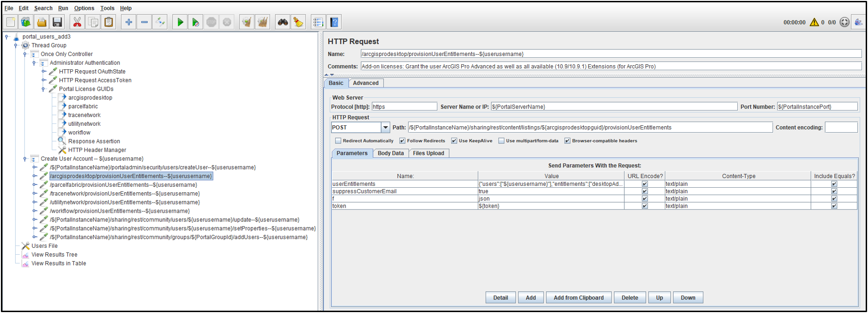This screenshot has width=868, height=313.
Task: Click the thread status circle icon
Action: pos(844,22)
